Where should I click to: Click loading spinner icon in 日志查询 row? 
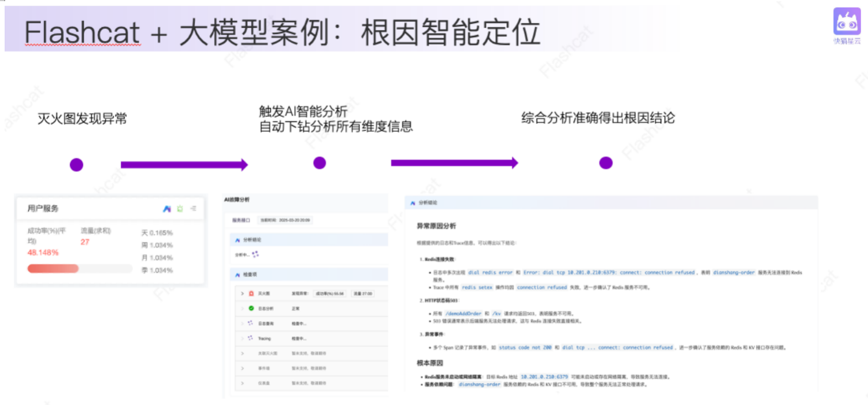pos(250,323)
